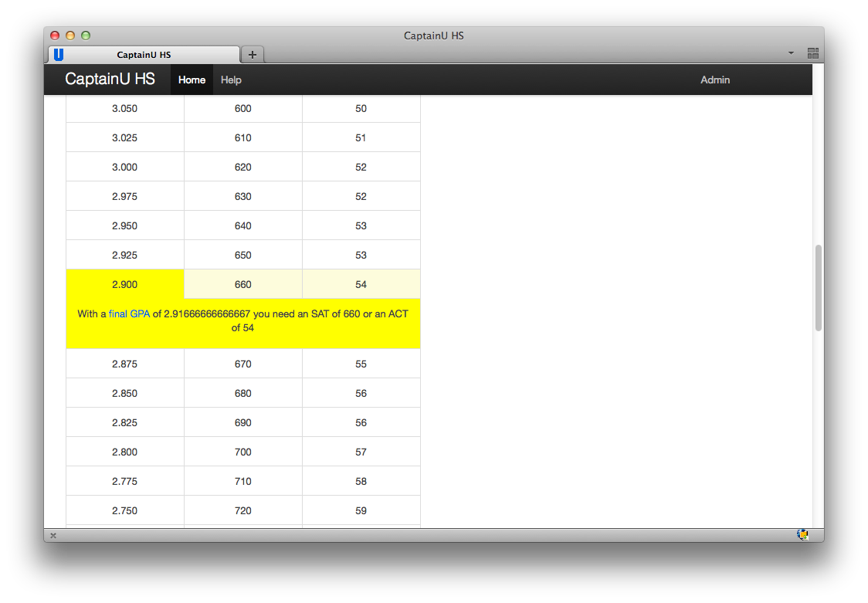Select GPA cell 2.925
This screenshot has width=868, height=603.
[x=125, y=255]
